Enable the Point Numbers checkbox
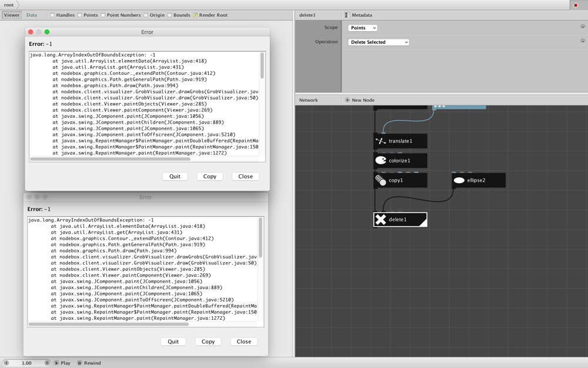 point(103,15)
